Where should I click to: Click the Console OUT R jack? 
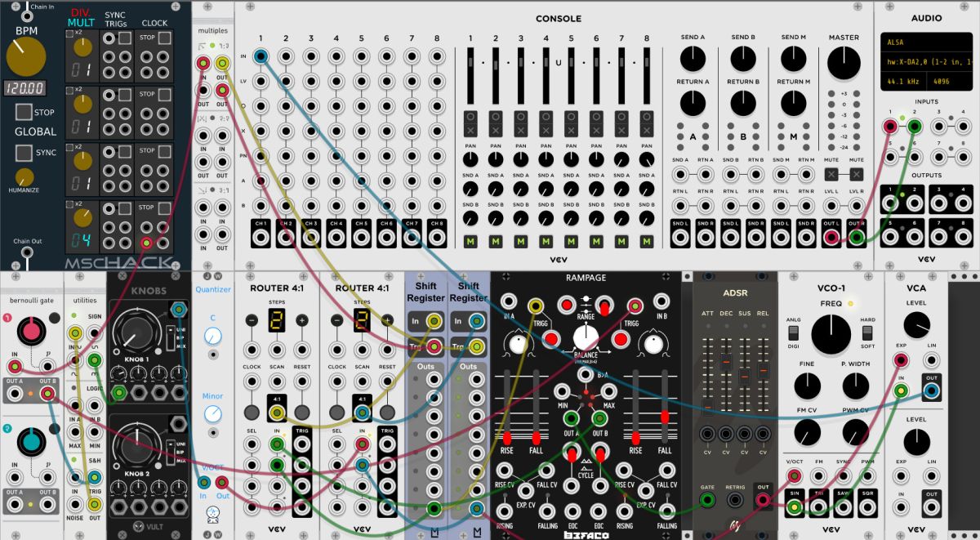[856, 238]
